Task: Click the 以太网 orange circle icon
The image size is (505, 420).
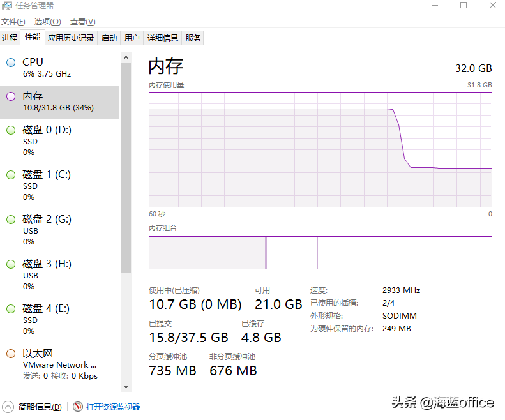Action: click(11, 354)
